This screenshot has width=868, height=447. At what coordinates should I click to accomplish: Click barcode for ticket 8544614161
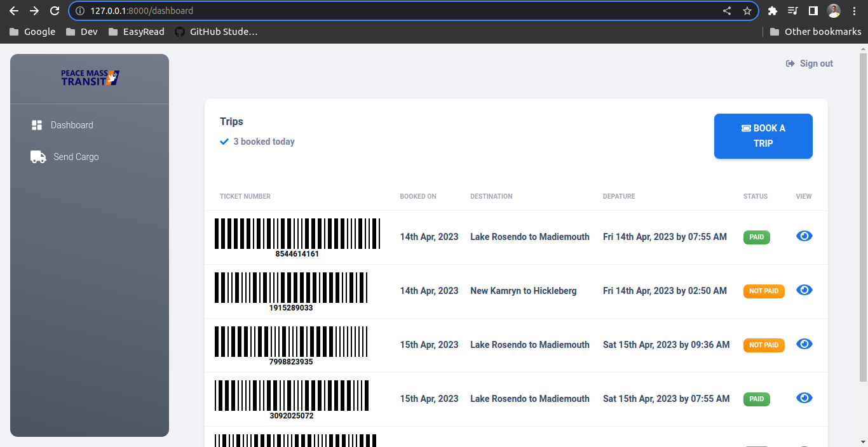pos(297,234)
